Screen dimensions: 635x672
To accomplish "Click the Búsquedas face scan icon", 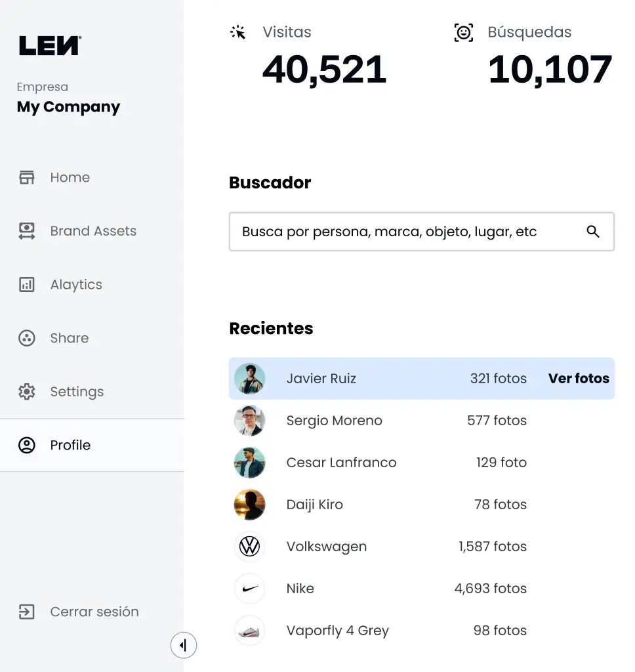I will [x=464, y=33].
